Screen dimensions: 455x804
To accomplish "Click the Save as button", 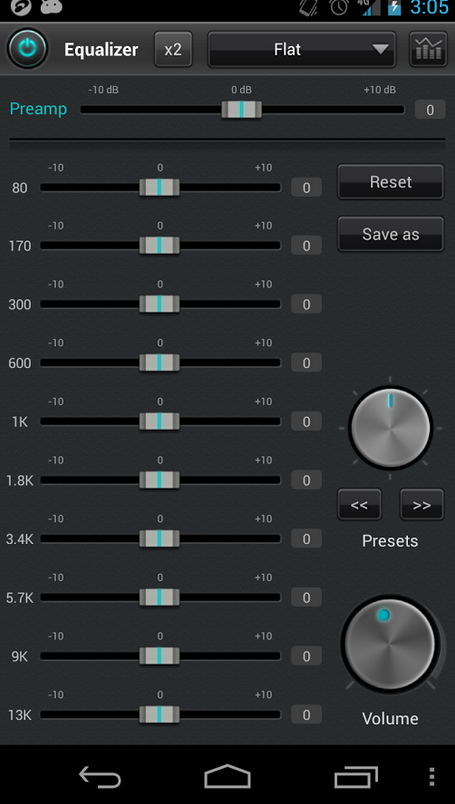I will (390, 234).
